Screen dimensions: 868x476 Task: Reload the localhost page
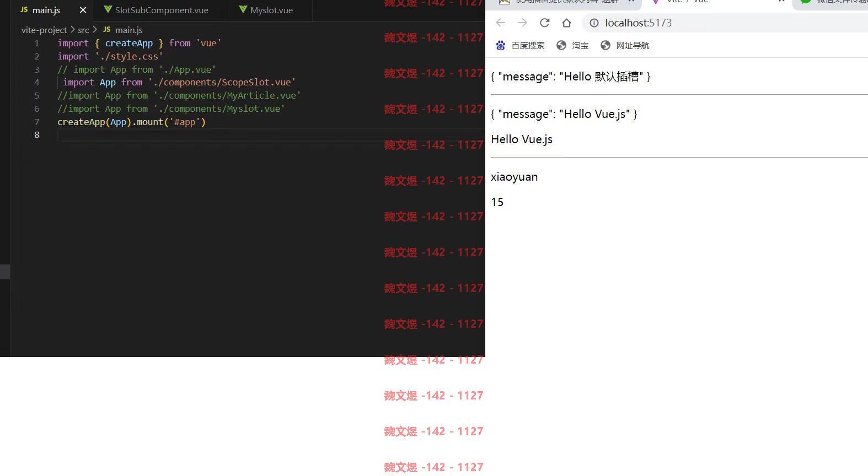pos(544,23)
